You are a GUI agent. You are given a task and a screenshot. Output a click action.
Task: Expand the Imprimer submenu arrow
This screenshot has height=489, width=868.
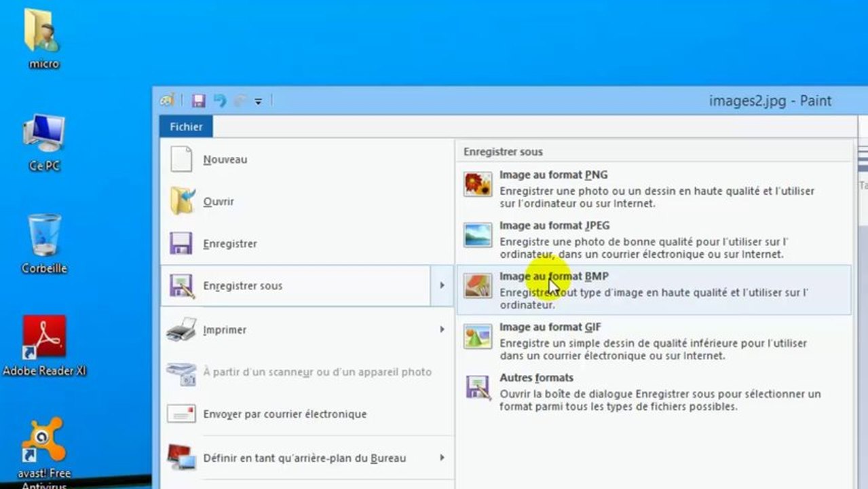coord(442,329)
